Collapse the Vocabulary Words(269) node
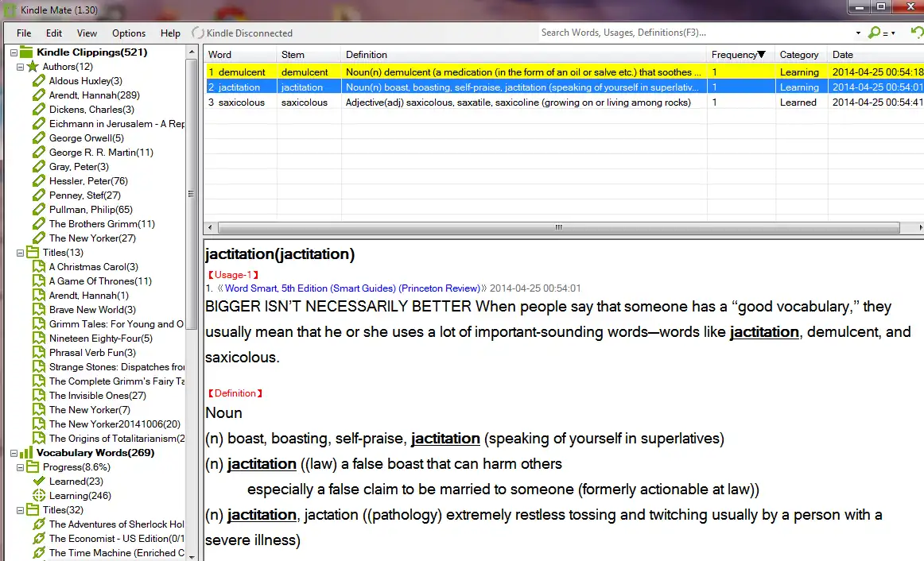The width and height of the screenshot is (924, 561). (x=14, y=453)
